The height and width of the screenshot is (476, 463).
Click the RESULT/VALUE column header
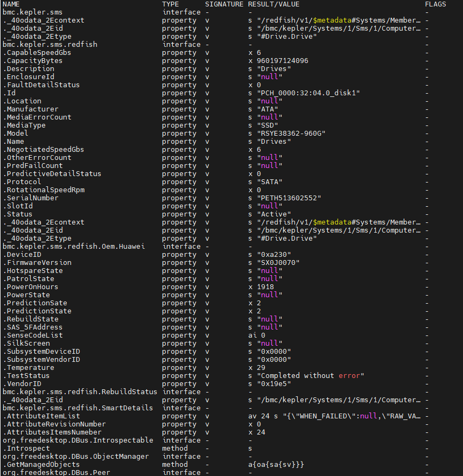tap(273, 4)
